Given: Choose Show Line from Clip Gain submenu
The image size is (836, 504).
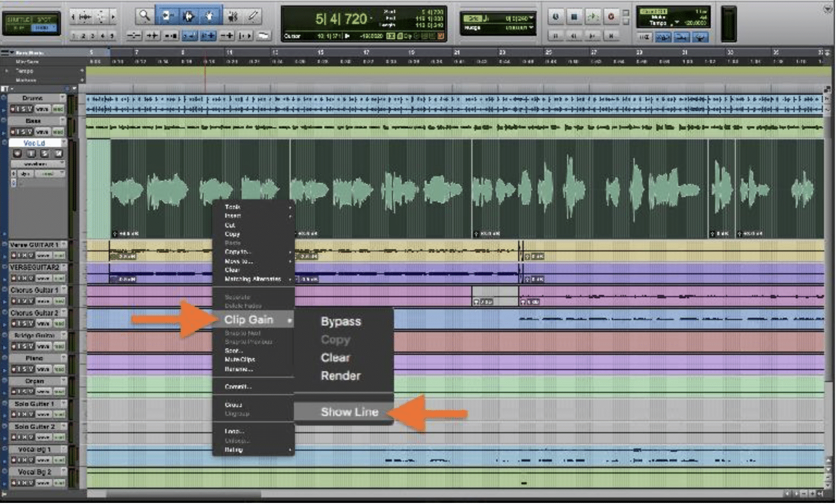Looking at the screenshot, I should [349, 412].
